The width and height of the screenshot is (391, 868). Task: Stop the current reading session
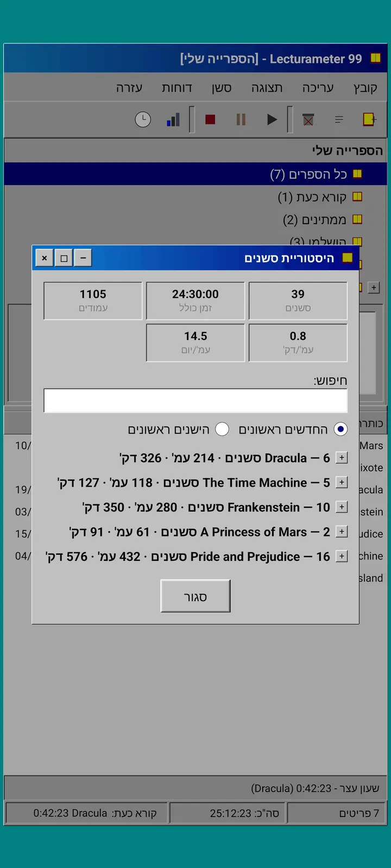tap(210, 119)
